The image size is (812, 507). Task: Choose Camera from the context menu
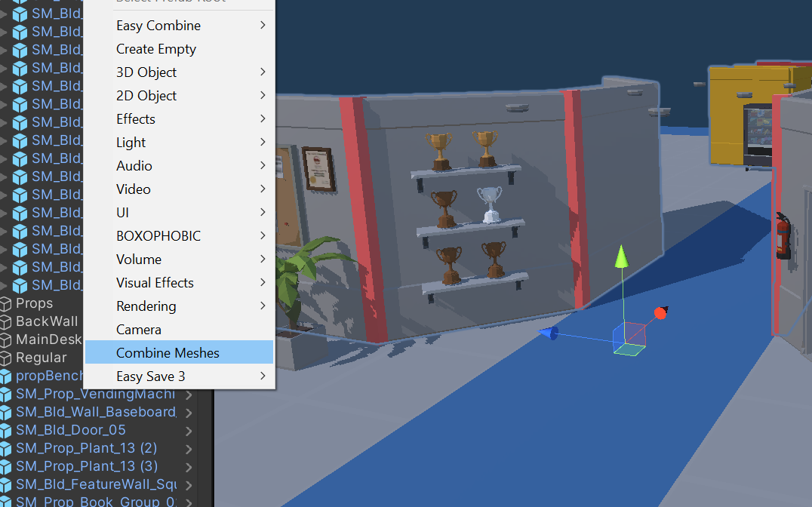pos(179,330)
